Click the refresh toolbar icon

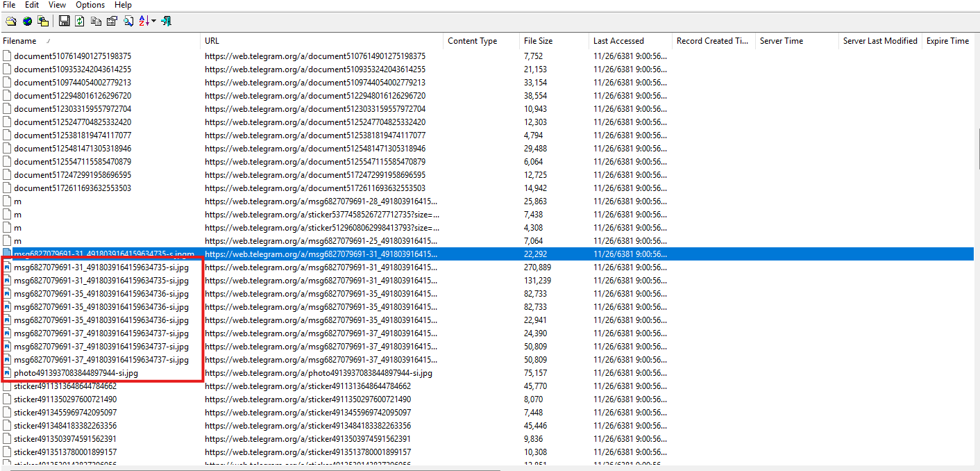coord(80,22)
